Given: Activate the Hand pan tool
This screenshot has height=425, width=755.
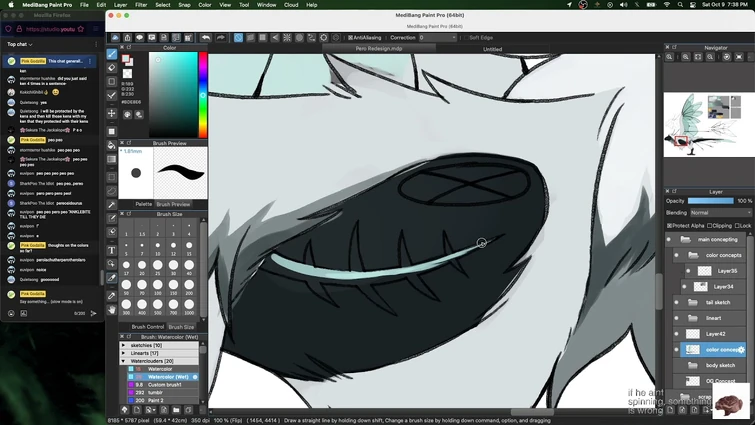Looking at the screenshot, I should pyautogui.click(x=112, y=310).
